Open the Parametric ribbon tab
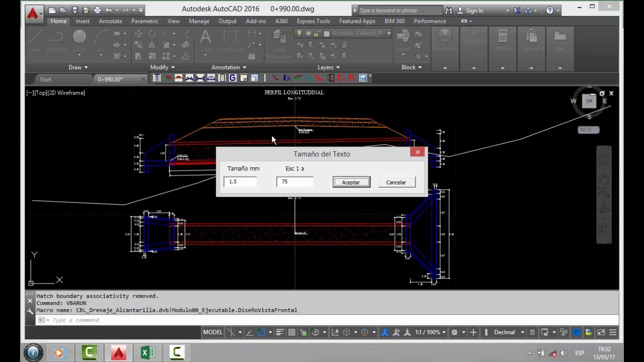Screen dimensions: 644x362 [145, 21]
